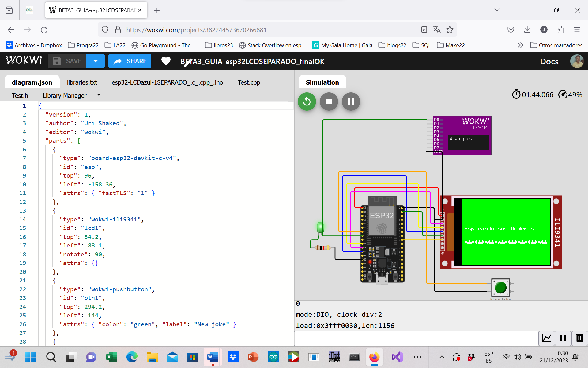Pause the simulation
Viewport: 588px width, 368px height.
click(351, 102)
